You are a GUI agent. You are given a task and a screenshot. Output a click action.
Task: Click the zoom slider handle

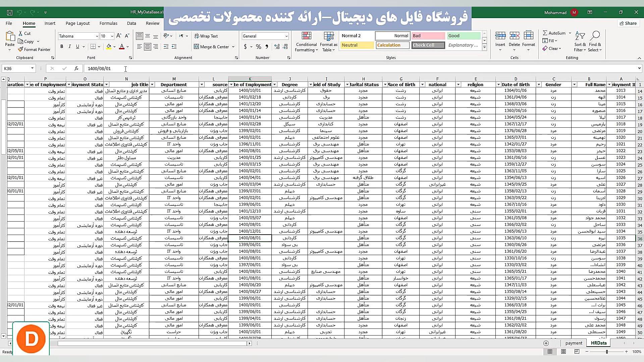(x=607, y=352)
